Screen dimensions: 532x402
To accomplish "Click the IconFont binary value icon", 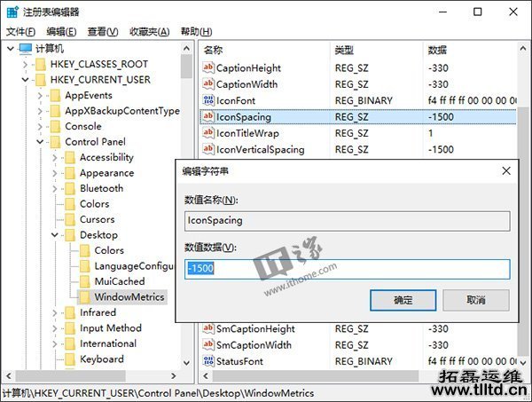I will tap(208, 100).
